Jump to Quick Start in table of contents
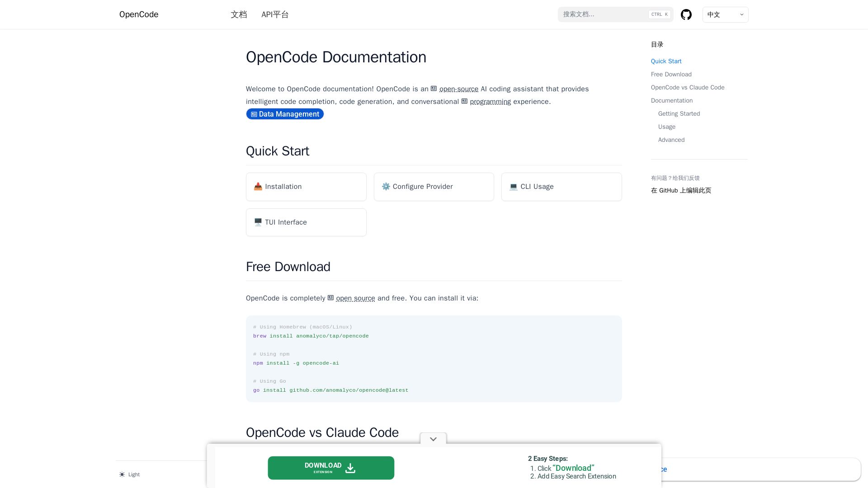 tap(666, 61)
